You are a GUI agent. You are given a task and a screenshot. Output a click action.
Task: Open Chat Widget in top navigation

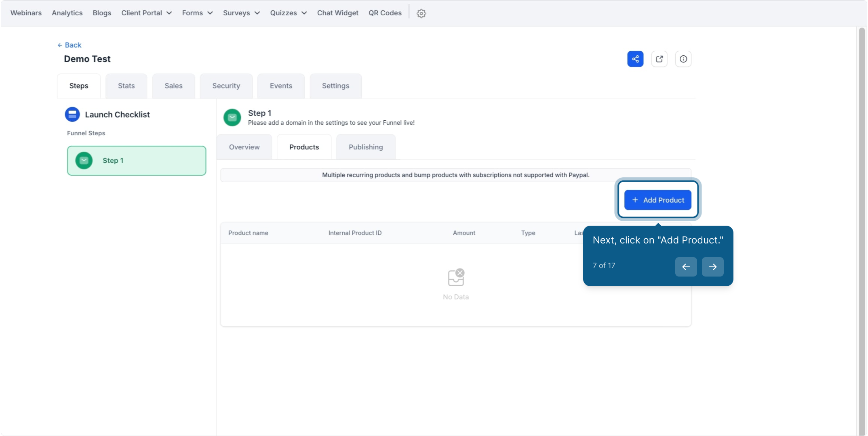(338, 13)
